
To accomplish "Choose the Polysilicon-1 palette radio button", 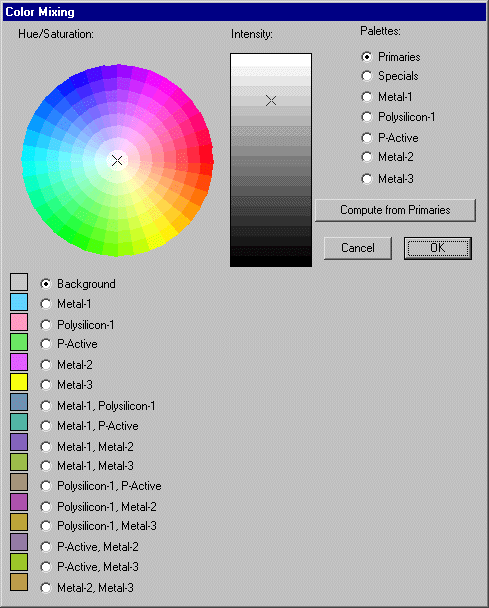I will click(x=366, y=117).
